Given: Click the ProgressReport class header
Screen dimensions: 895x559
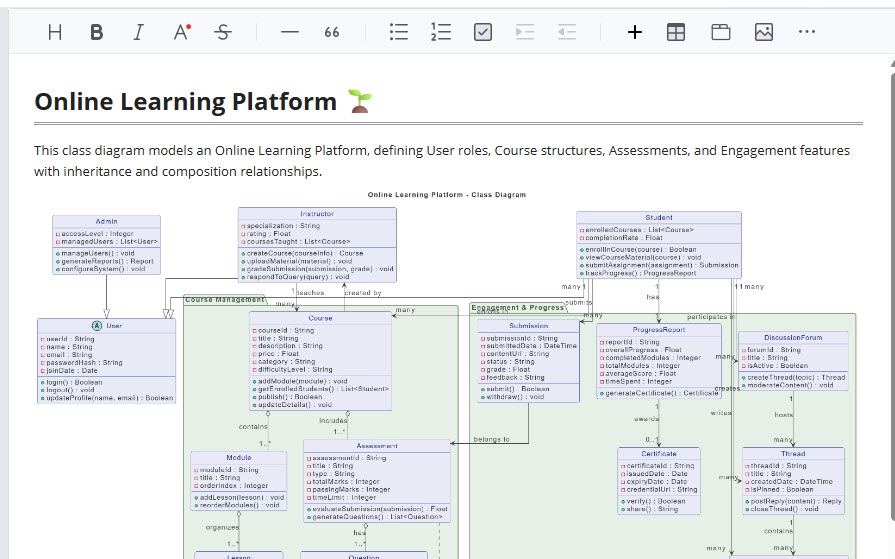Looking at the screenshot, I should [x=659, y=329].
